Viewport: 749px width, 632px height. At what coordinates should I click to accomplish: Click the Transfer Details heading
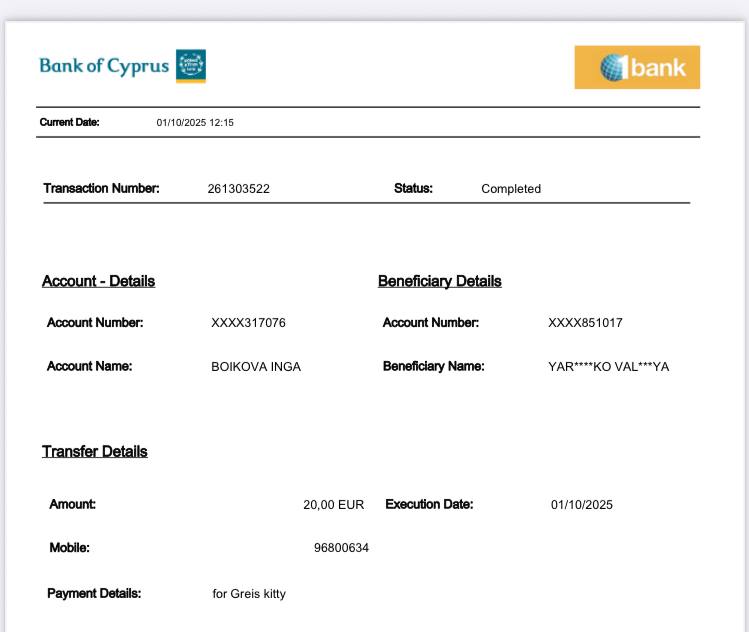click(94, 451)
